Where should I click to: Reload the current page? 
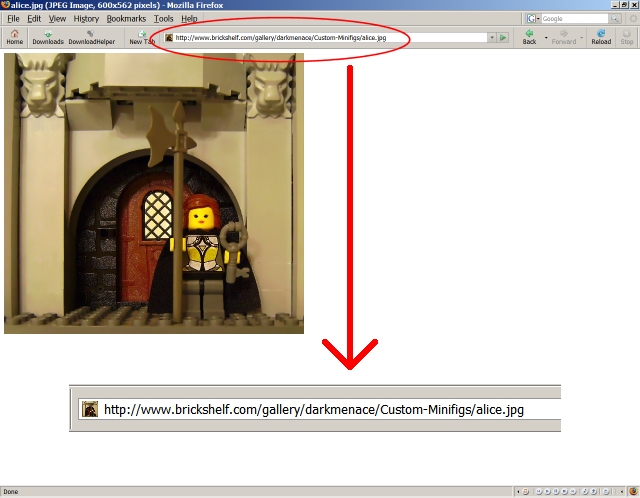click(x=601, y=37)
